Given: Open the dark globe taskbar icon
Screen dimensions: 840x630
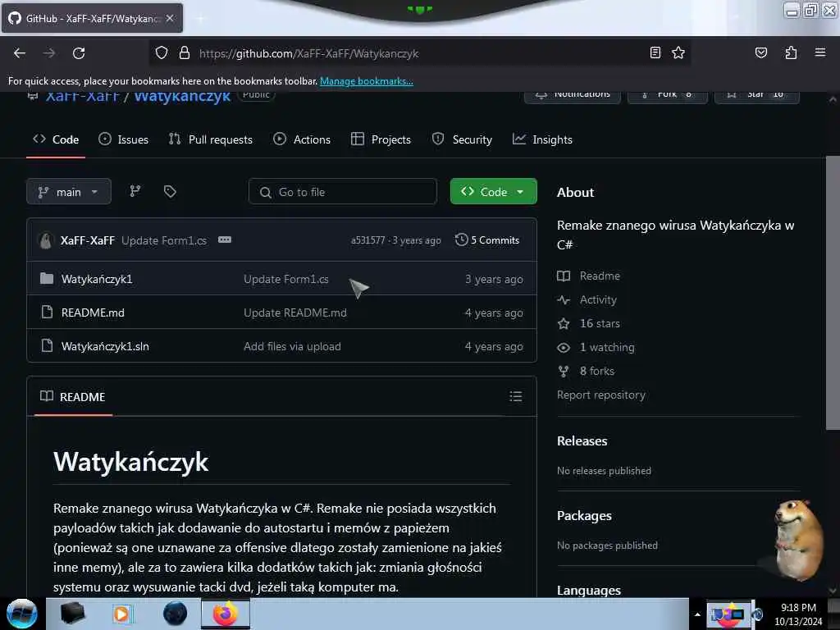Looking at the screenshot, I should click(x=175, y=614).
